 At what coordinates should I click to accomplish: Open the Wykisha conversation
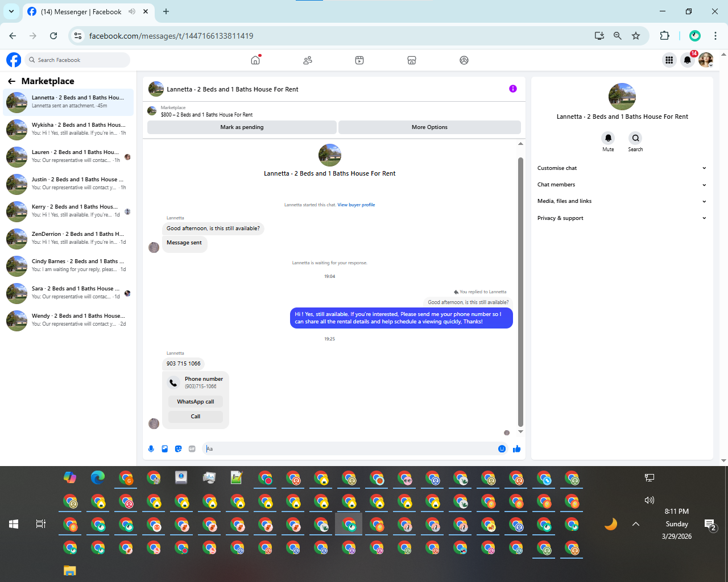click(68, 129)
